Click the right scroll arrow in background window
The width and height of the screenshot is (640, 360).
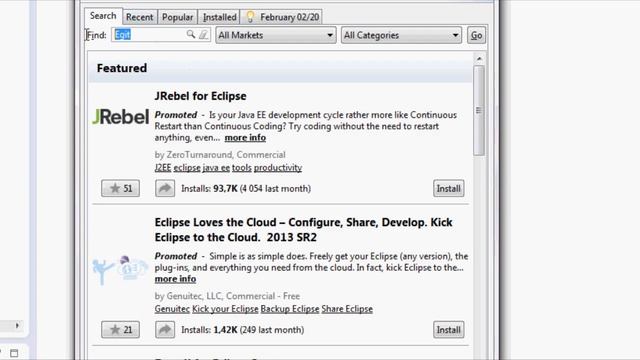pyautogui.click(x=17, y=325)
